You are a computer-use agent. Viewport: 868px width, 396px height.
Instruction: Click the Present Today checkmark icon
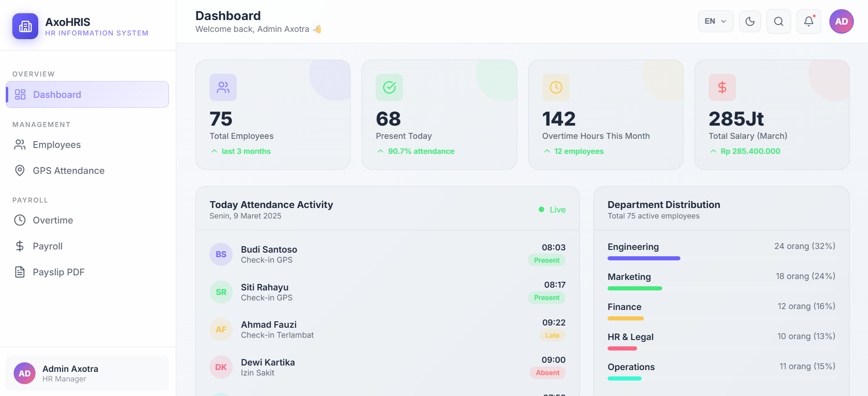pos(389,87)
